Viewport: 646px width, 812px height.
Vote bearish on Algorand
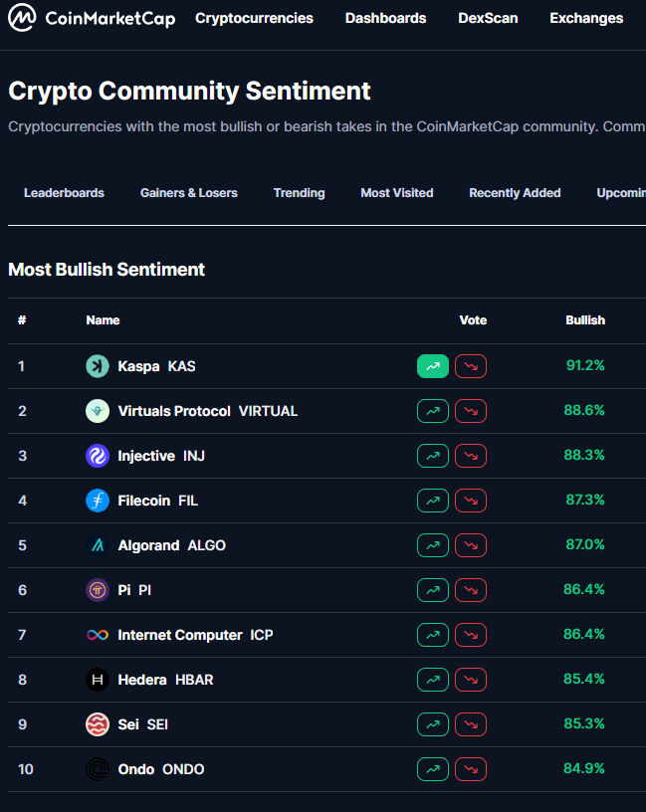tap(471, 545)
